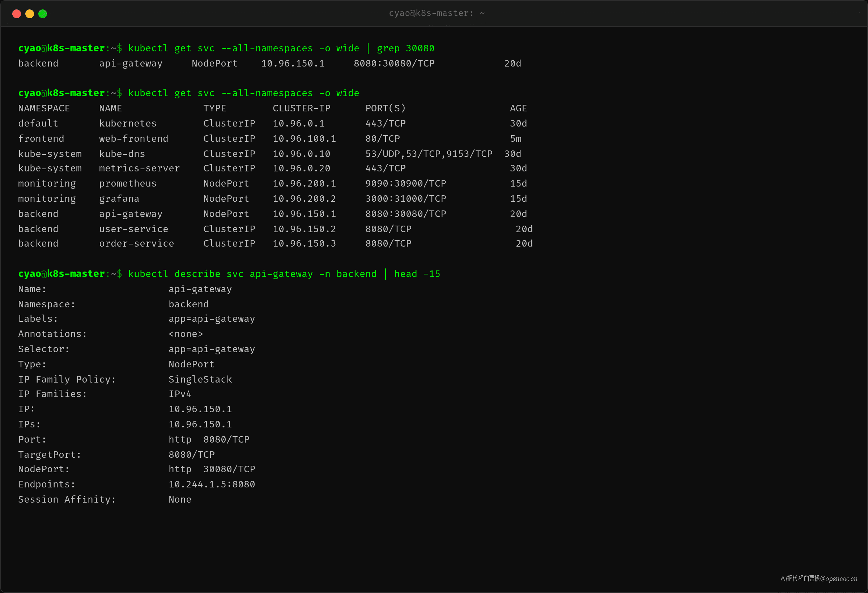Click the kubectl describe svc command line
Image resolution: width=868 pixels, height=593 pixels.
[x=284, y=274]
